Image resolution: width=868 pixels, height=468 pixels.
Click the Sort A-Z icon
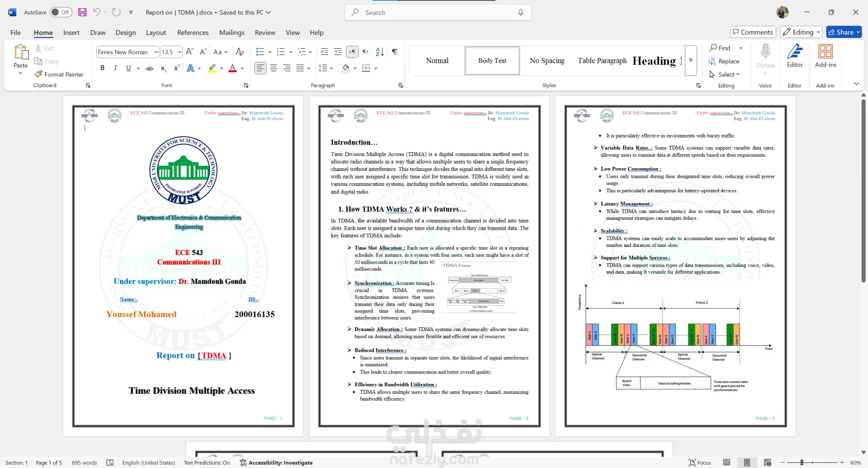point(380,52)
